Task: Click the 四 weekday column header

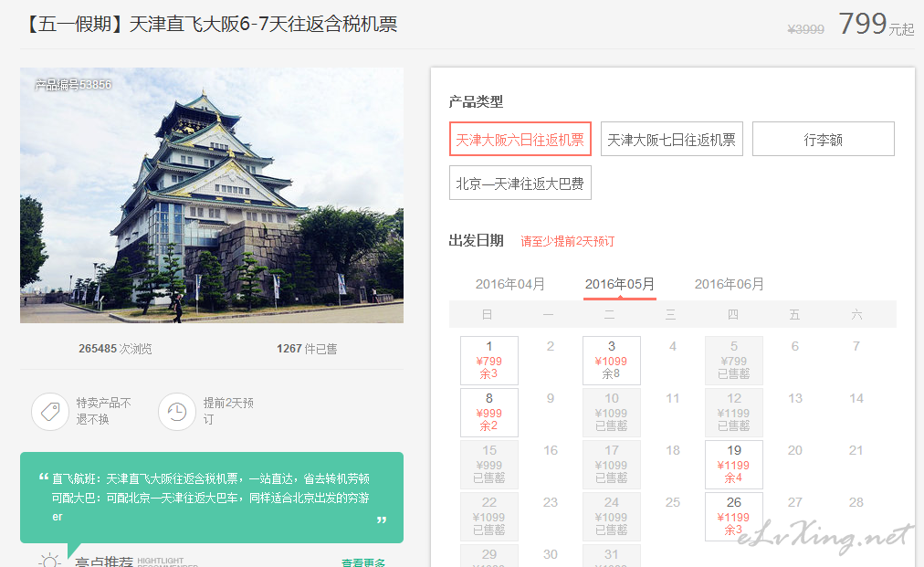Action: (733, 314)
